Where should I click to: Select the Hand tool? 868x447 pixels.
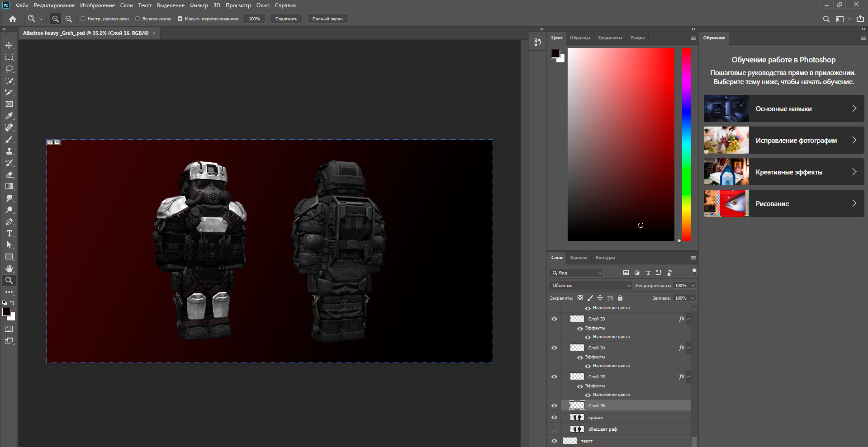pos(9,268)
